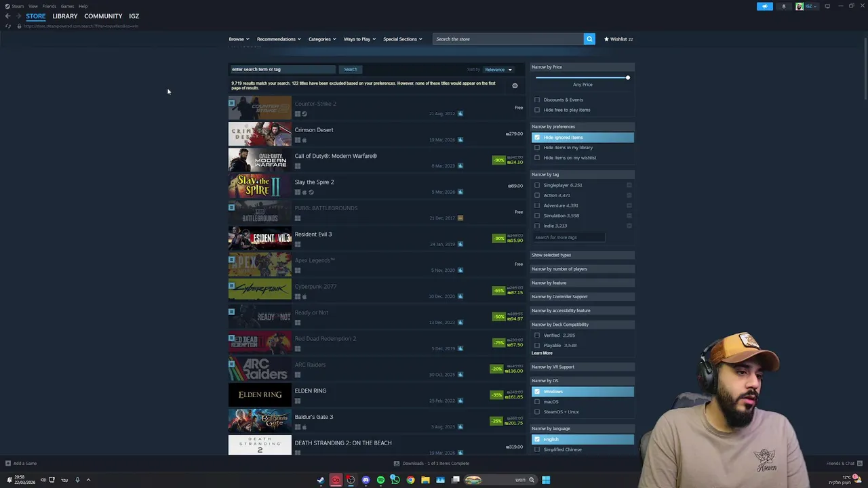Open the volume icon in system tray

click(43, 480)
